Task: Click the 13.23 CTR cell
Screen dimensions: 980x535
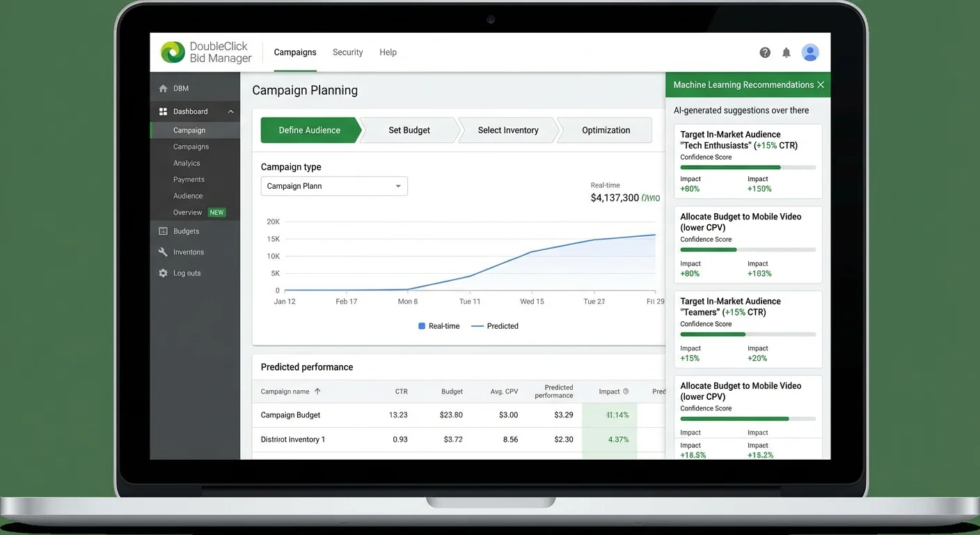Action: coord(398,415)
